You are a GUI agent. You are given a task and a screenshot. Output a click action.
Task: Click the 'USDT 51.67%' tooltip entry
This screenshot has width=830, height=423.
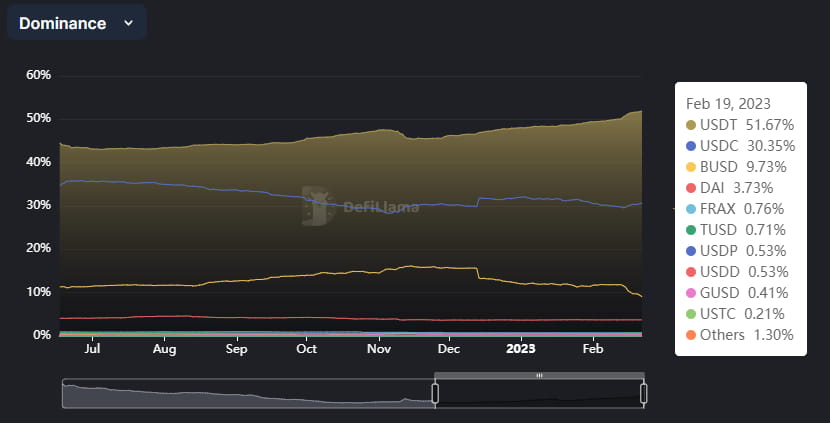point(740,125)
